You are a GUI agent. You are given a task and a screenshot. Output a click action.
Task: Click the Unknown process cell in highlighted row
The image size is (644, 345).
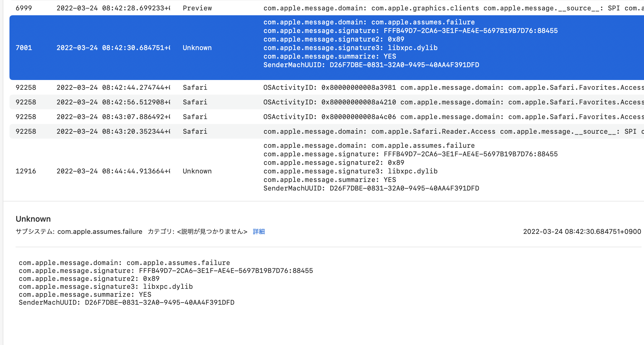(x=197, y=48)
